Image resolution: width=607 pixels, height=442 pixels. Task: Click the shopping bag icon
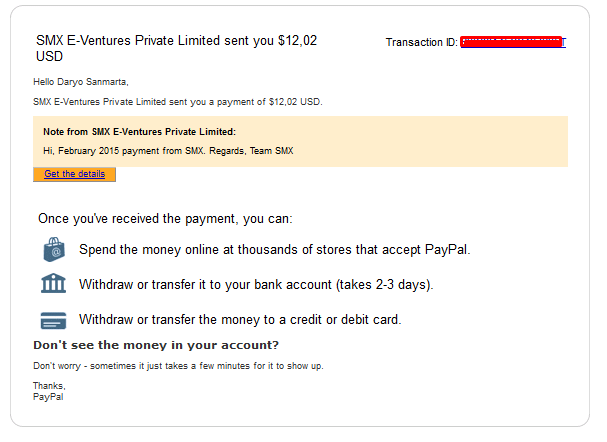point(54,250)
